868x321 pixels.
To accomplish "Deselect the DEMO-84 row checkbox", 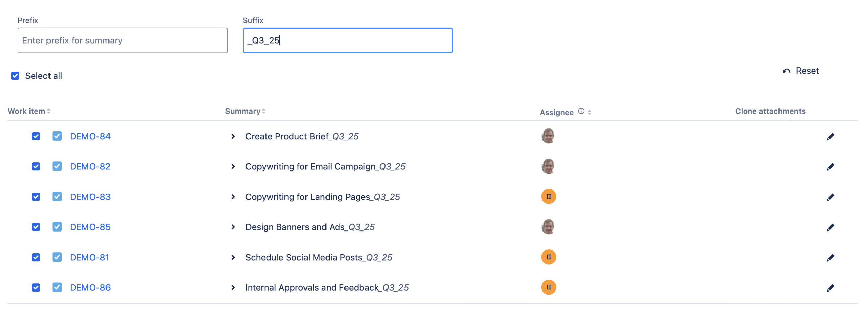I will pos(36,136).
